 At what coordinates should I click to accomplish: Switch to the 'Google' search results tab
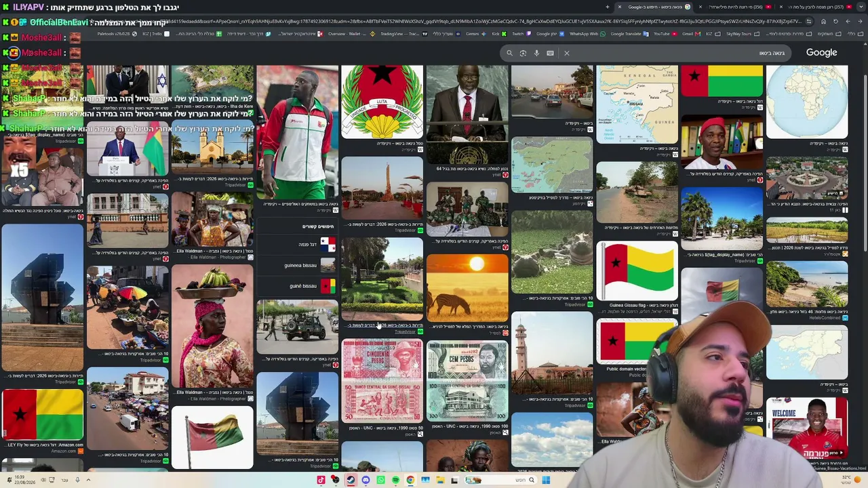coord(654,7)
